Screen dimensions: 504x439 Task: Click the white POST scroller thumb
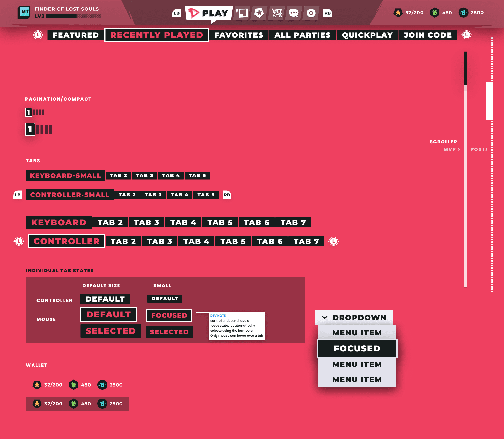(x=489, y=101)
